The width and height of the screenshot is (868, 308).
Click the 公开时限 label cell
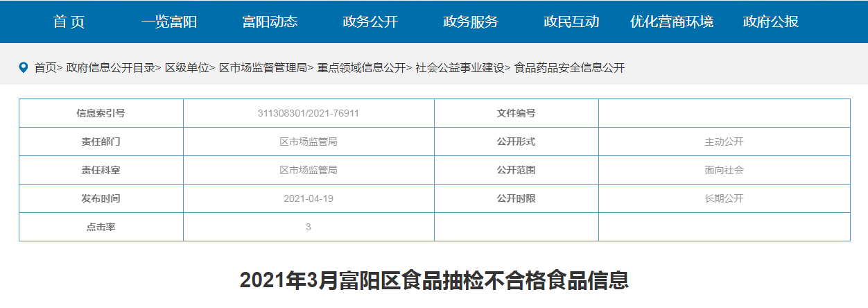(x=517, y=198)
